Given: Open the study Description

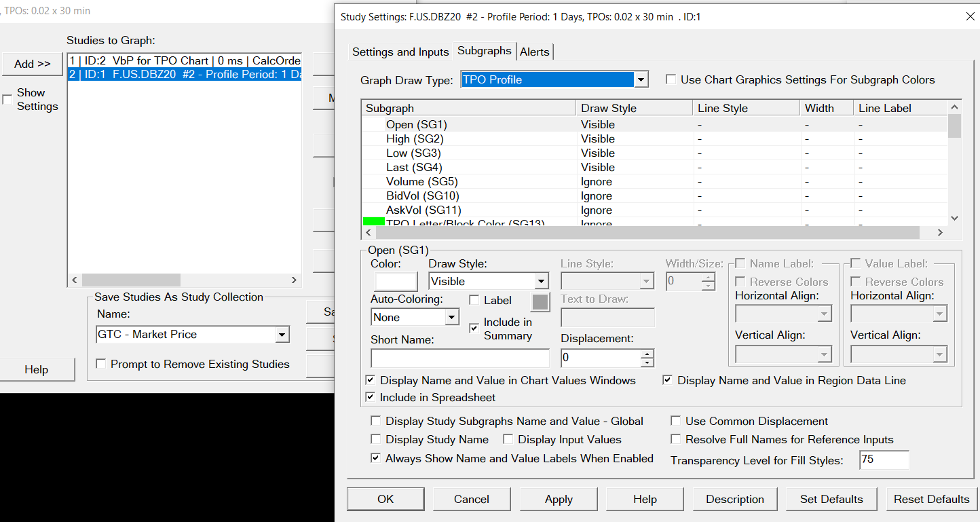Looking at the screenshot, I should pos(735,499).
